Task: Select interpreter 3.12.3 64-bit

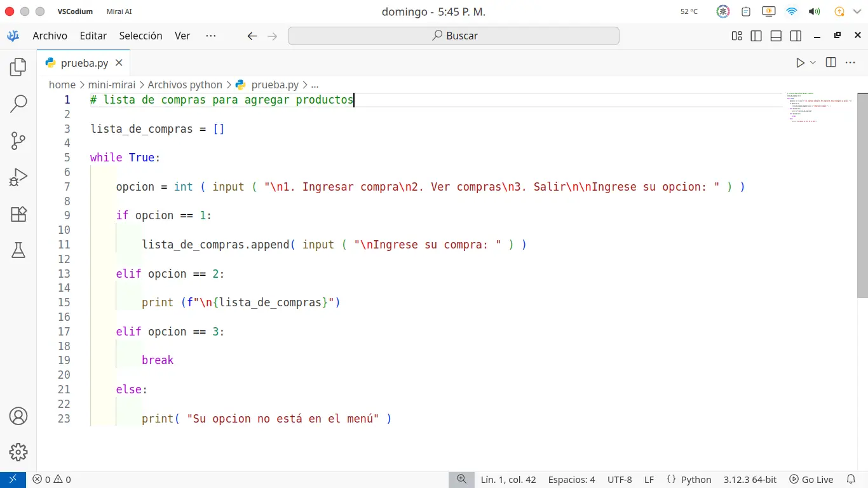Action: click(x=750, y=480)
